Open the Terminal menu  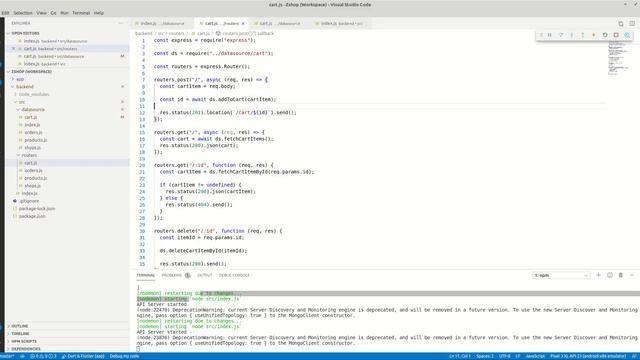81,13
